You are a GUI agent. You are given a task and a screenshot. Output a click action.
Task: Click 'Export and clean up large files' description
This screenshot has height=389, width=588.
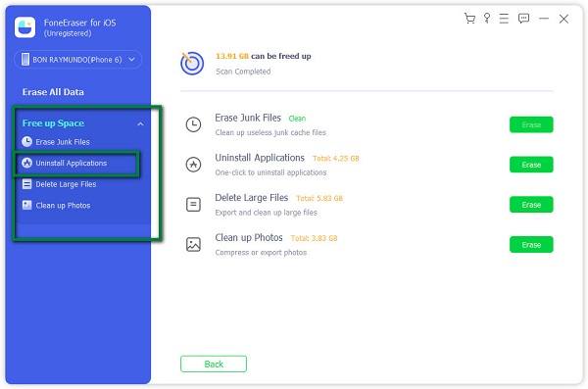point(266,213)
